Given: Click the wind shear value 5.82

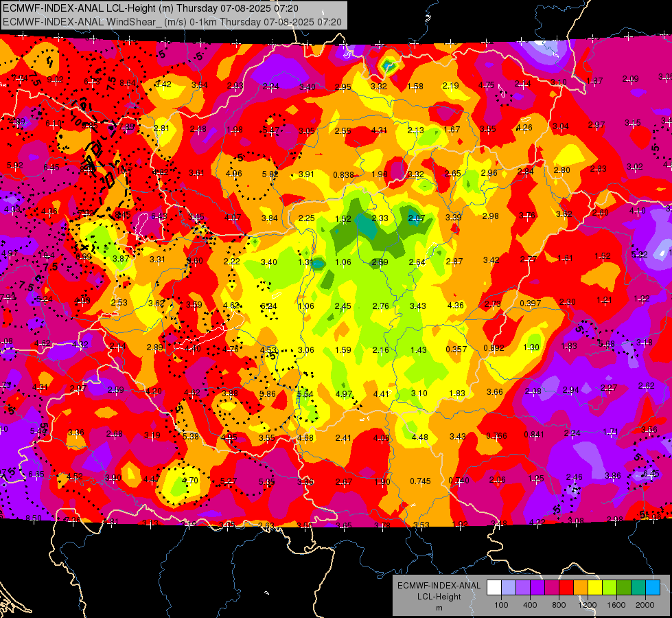Looking at the screenshot, I should (x=270, y=174).
